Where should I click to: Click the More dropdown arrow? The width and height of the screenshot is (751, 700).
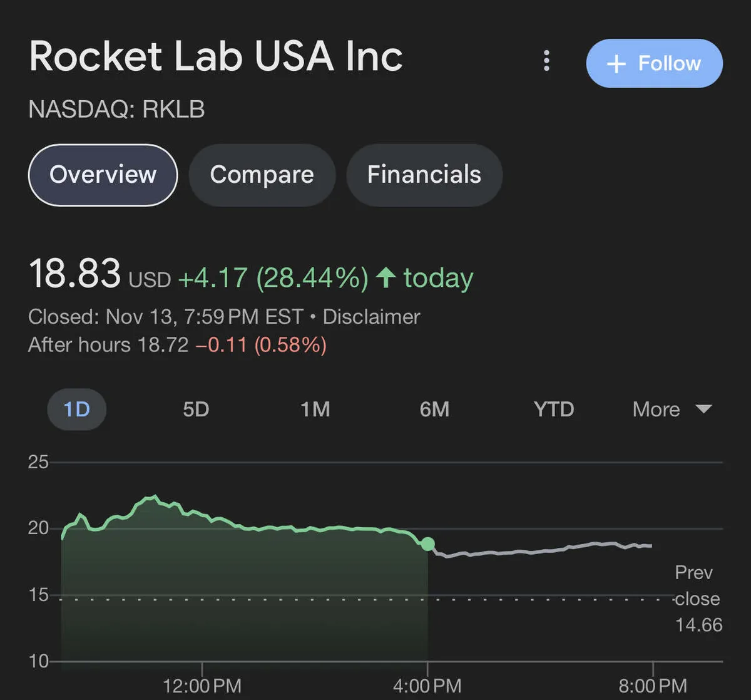703,409
